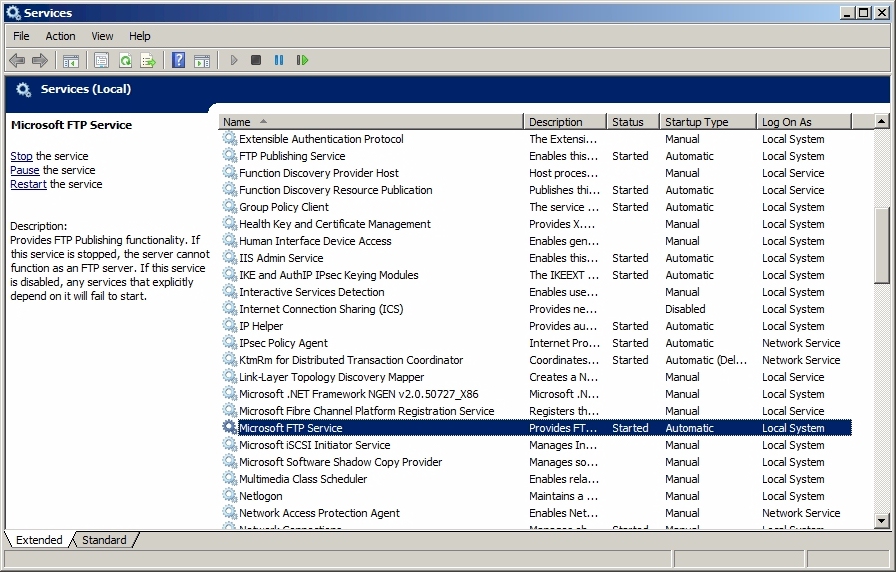Click the Restart Service toolbar icon
Viewport: 896px width, 572px height.
[302, 60]
